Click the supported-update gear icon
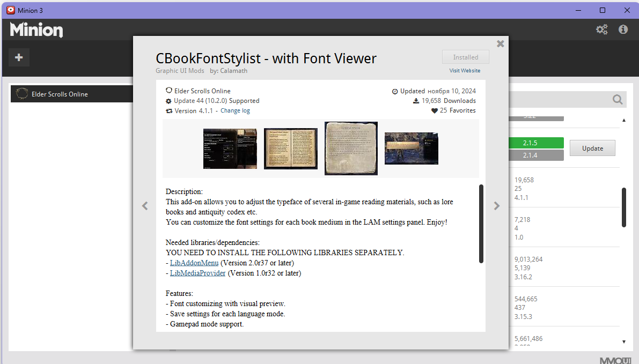This screenshot has width=639, height=364. 168,101
